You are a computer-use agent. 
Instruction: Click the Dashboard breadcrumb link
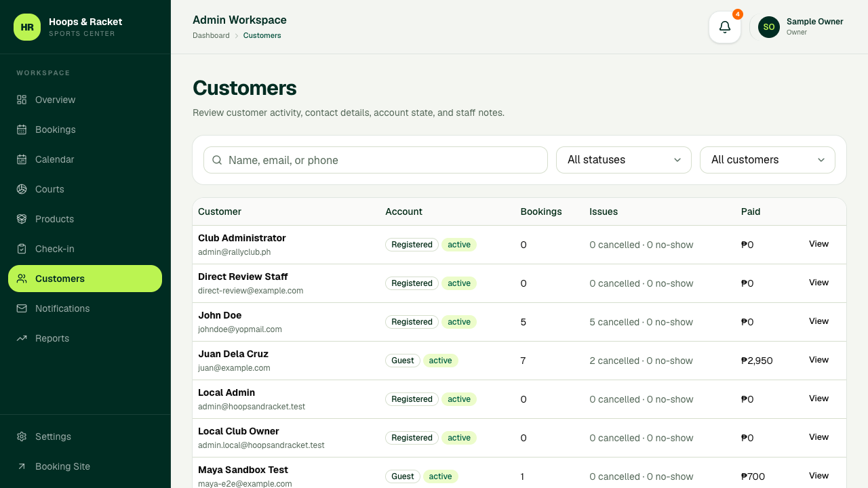(x=211, y=35)
